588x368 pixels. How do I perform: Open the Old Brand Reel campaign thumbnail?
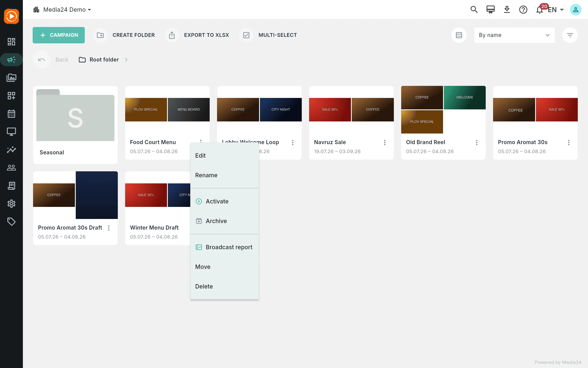[443, 110]
